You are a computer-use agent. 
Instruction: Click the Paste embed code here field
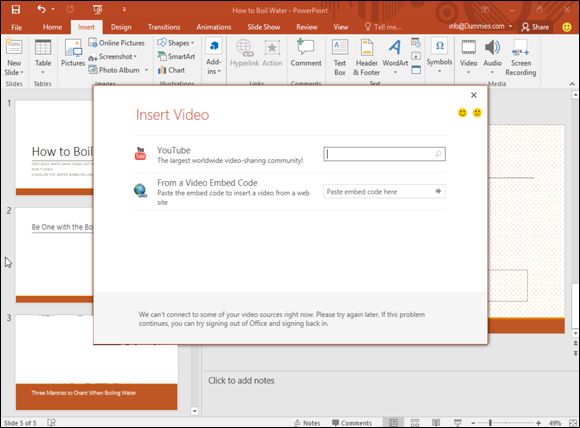coord(384,191)
